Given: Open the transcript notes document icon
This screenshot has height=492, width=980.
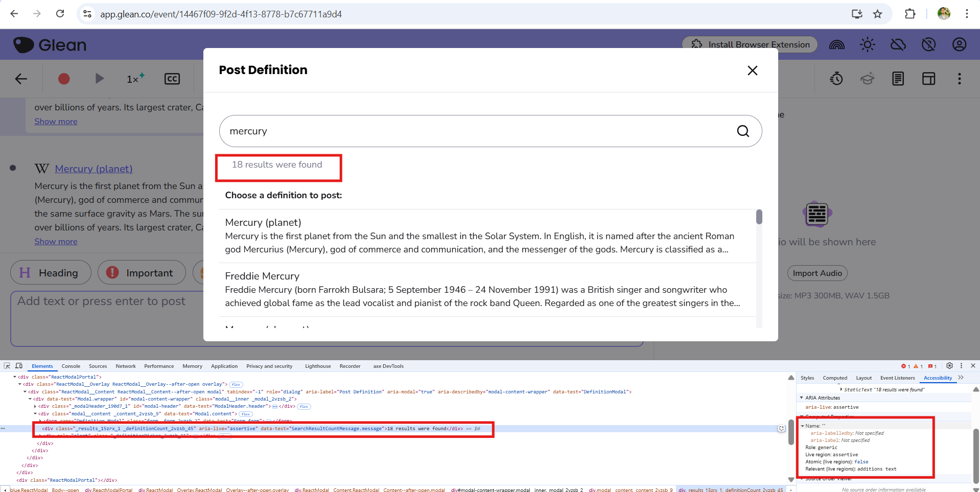Looking at the screenshot, I should tap(898, 79).
